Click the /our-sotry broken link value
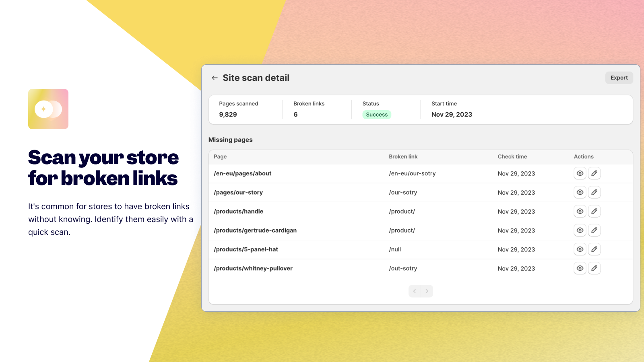Viewport: 644px width, 362px height. [x=403, y=192]
